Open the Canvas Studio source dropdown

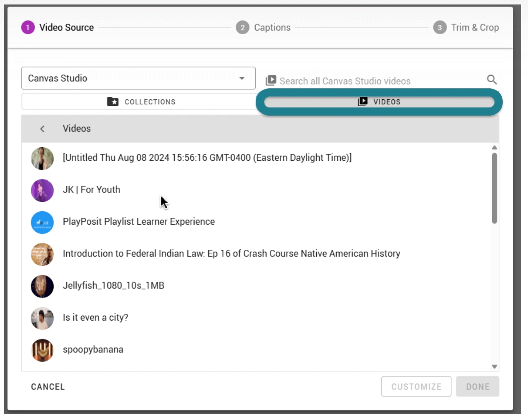tap(138, 78)
